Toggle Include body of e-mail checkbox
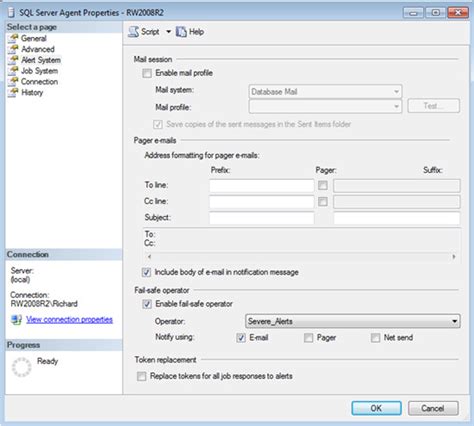Image resolution: width=474 pixels, height=426 pixels. pyautogui.click(x=146, y=272)
